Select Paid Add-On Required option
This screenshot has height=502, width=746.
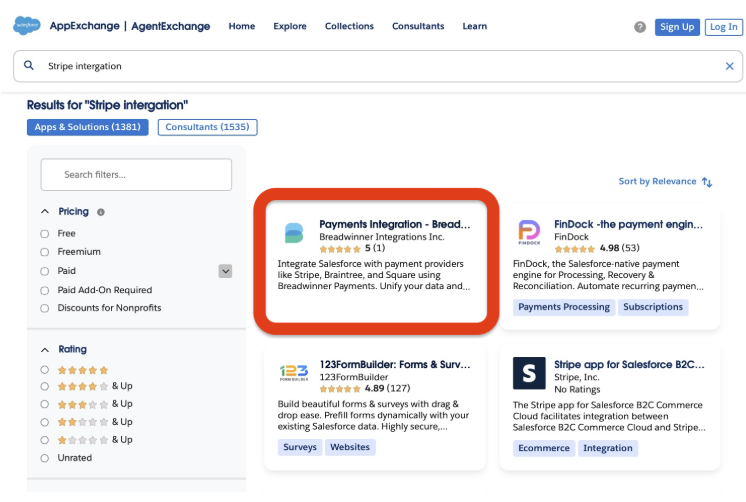pyautogui.click(x=45, y=290)
